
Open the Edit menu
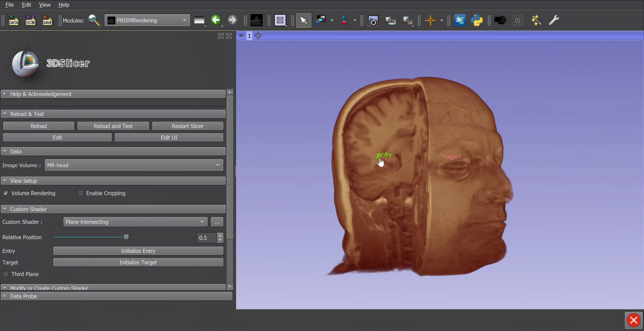point(26,5)
